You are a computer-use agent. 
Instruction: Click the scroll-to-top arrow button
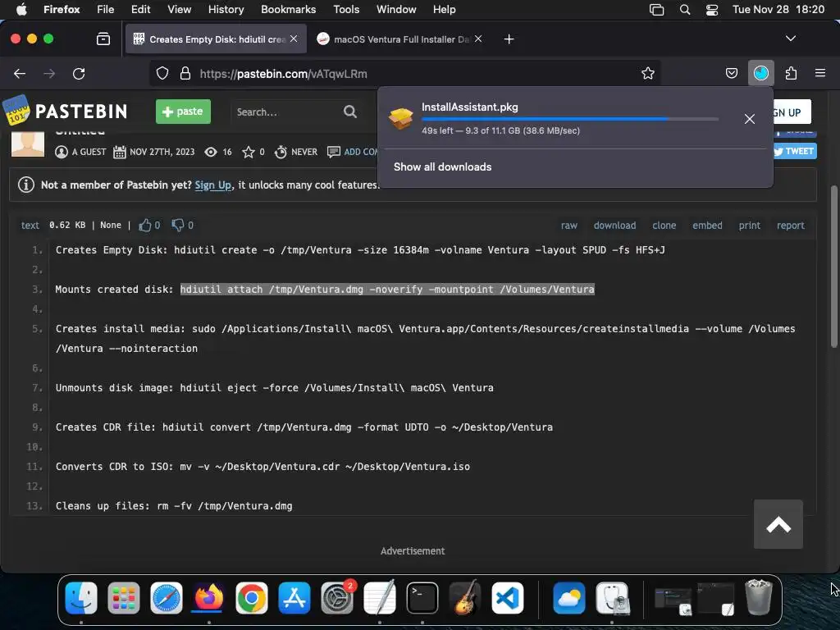tap(778, 524)
